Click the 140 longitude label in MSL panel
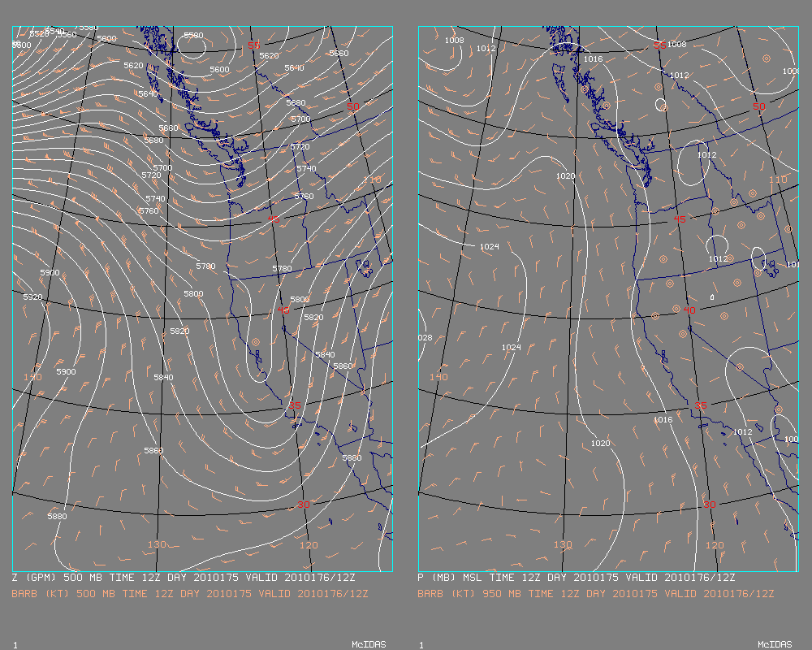 click(x=438, y=377)
